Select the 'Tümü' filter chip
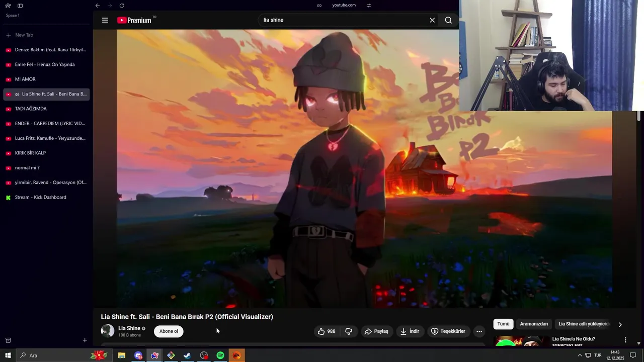644x362 pixels. coord(503,324)
